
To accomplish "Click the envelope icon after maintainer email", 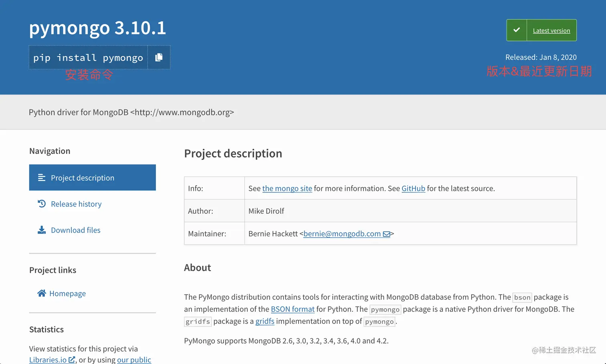I will click(x=386, y=234).
